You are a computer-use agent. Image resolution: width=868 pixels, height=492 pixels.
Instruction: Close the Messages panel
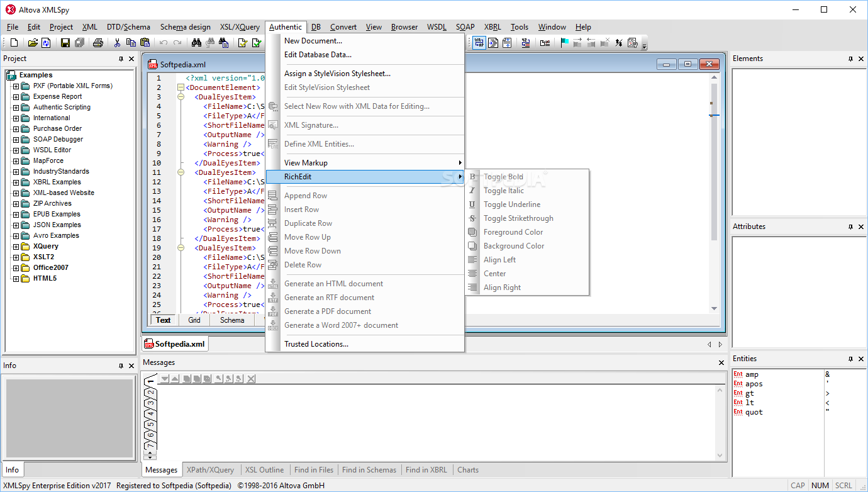[721, 362]
